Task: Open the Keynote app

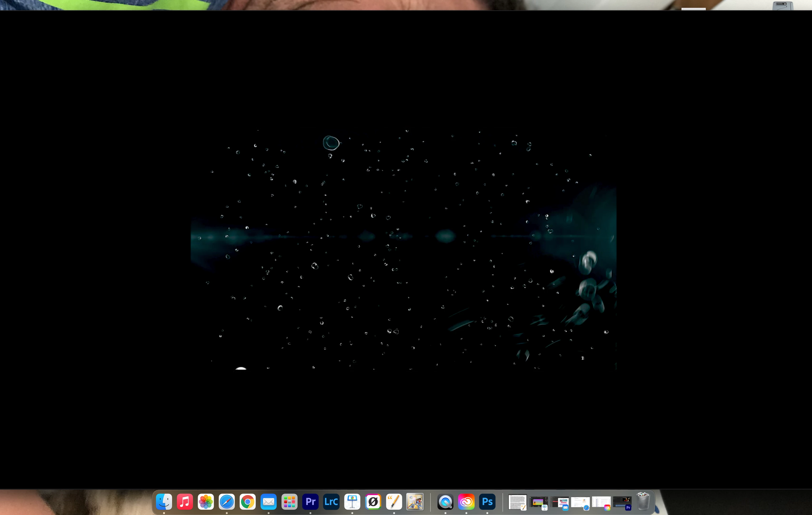Action: point(352,502)
